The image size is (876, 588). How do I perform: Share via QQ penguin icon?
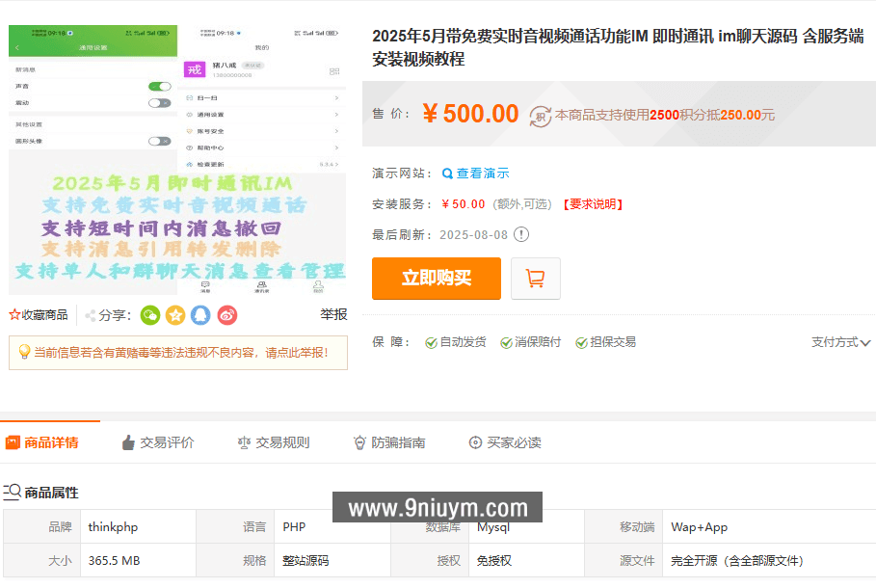(200, 315)
